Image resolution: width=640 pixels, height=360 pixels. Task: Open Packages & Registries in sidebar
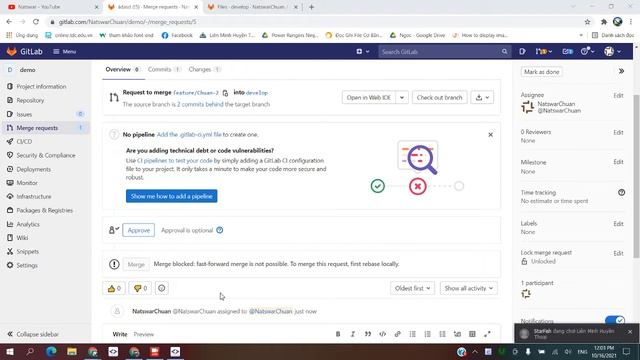[x=44, y=210]
